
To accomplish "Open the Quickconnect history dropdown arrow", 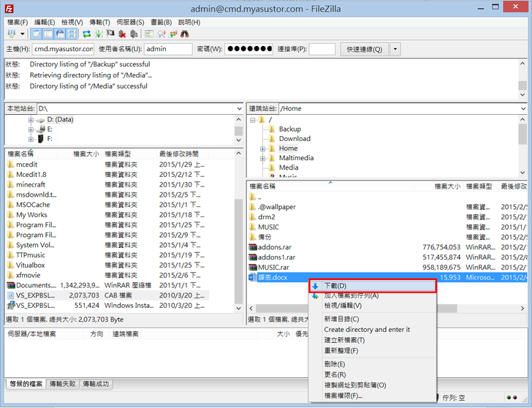I will pyautogui.click(x=395, y=50).
